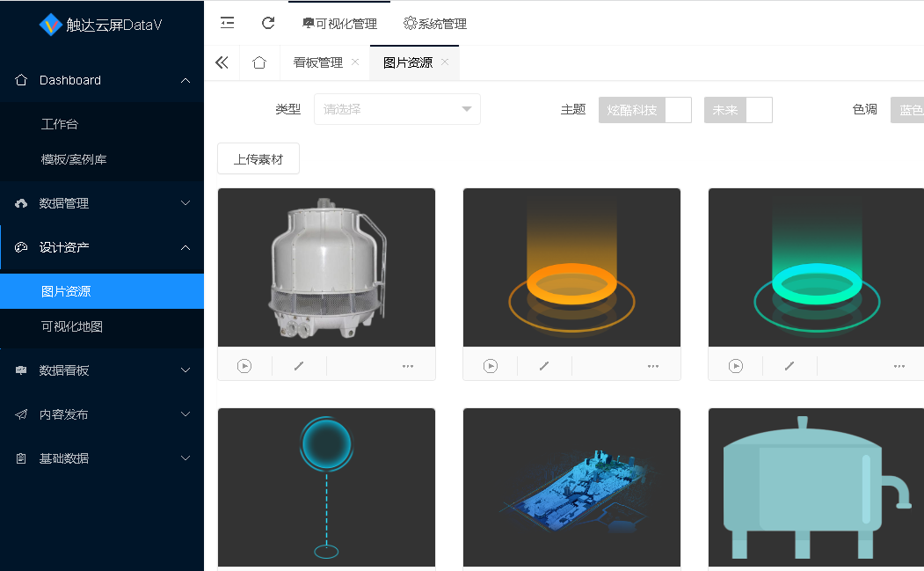
Task: Click the 内容发布 paper plane icon
Action: pyautogui.click(x=21, y=414)
